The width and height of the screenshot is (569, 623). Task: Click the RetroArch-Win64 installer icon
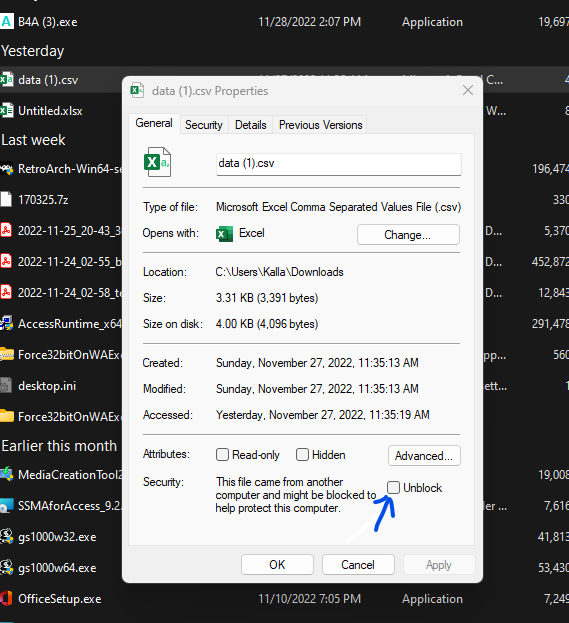(x=6, y=169)
